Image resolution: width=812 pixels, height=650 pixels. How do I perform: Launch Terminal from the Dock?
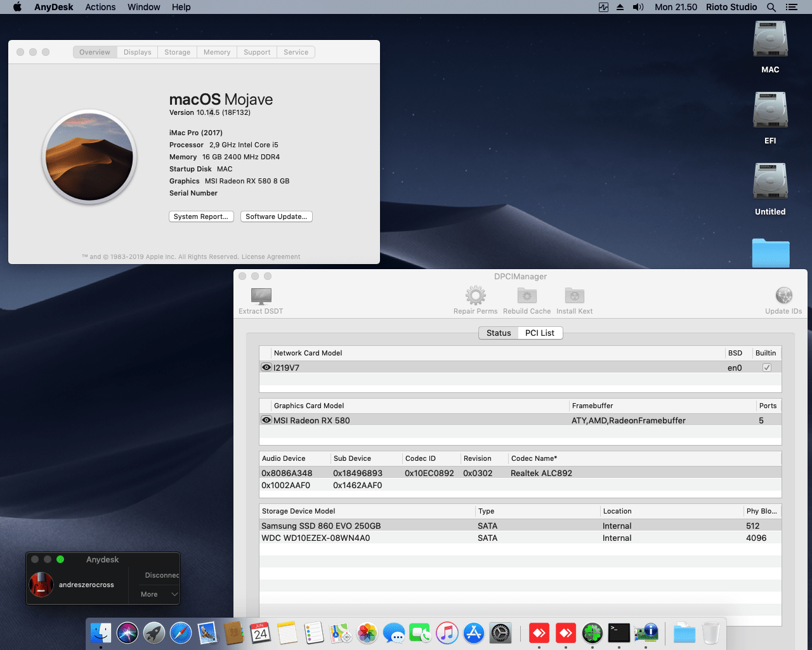click(x=619, y=633)
